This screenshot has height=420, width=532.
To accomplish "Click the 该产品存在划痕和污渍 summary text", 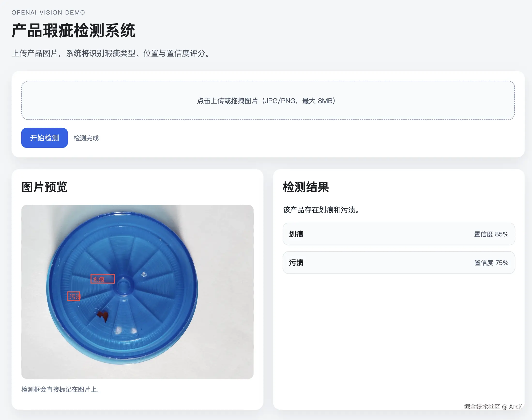I will point(321,210).
